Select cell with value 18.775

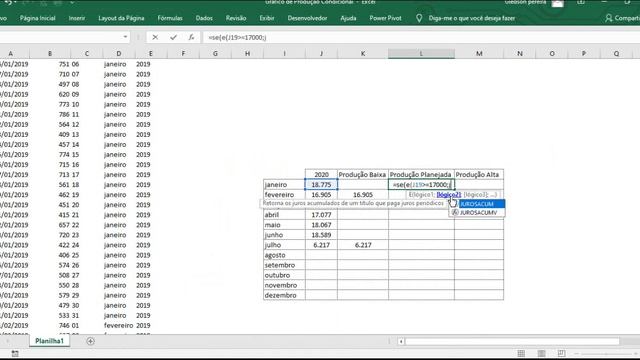tap(321, 184)
